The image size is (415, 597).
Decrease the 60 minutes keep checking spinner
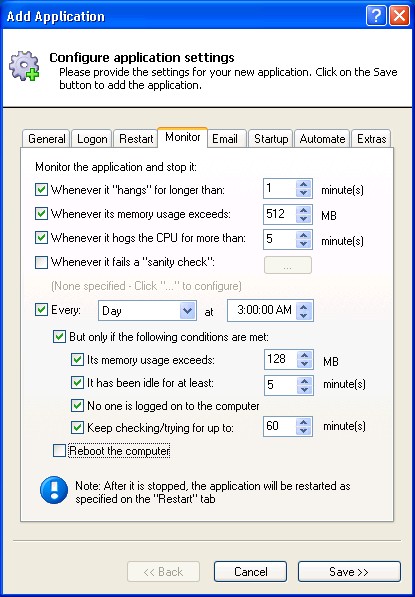[303, 431]
